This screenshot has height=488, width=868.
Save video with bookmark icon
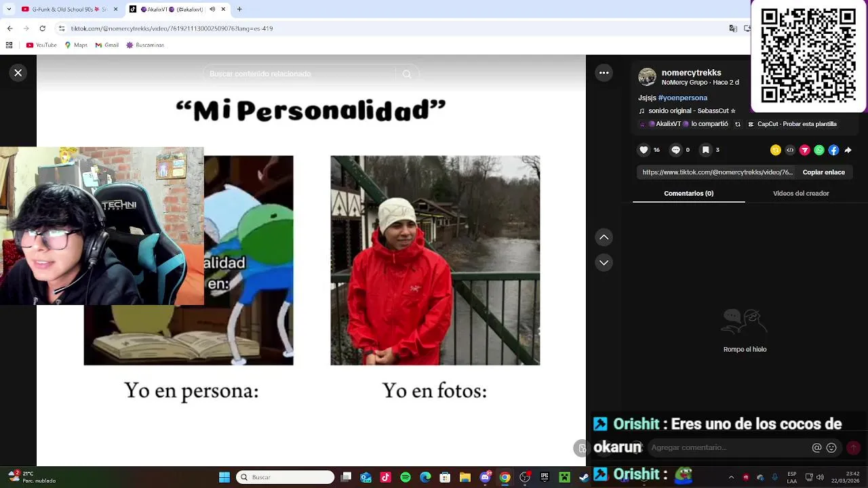(x=706, y=150)
